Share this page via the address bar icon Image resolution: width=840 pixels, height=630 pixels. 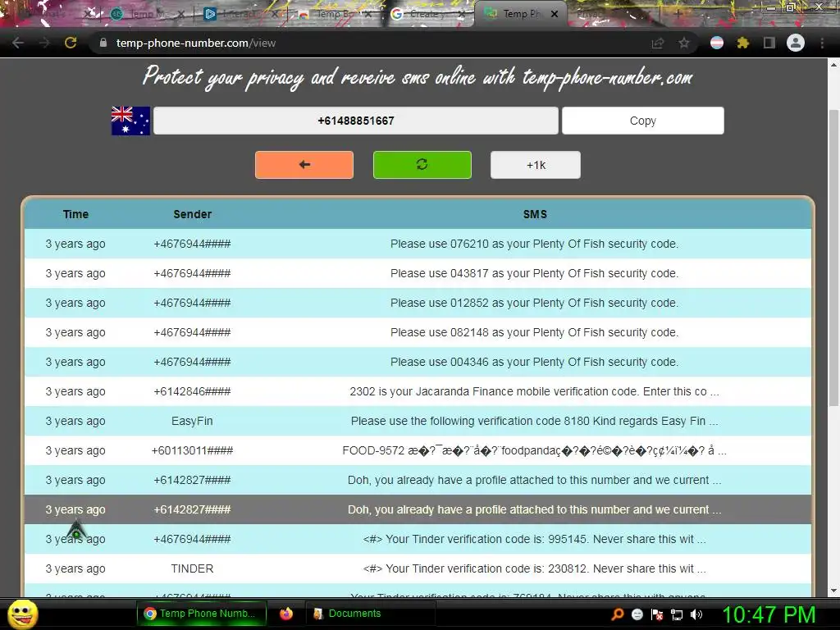(x=657, y=43)
